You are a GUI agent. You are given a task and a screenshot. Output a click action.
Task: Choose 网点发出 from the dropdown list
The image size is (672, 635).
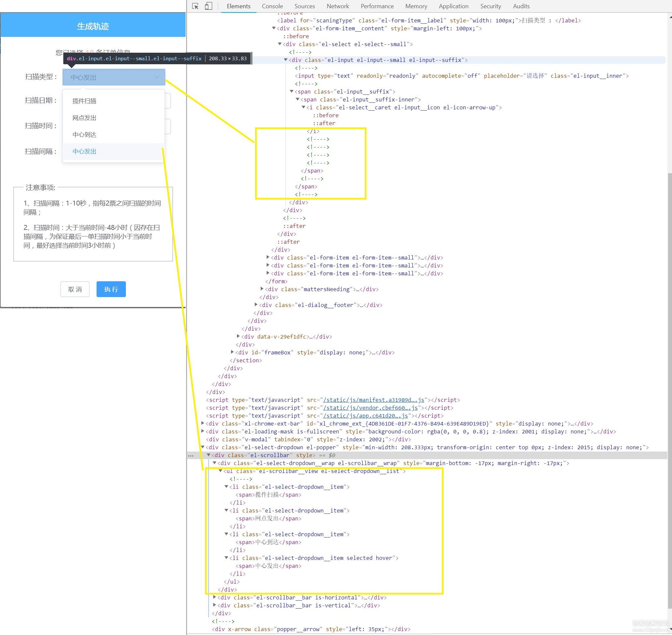[113, 118]
